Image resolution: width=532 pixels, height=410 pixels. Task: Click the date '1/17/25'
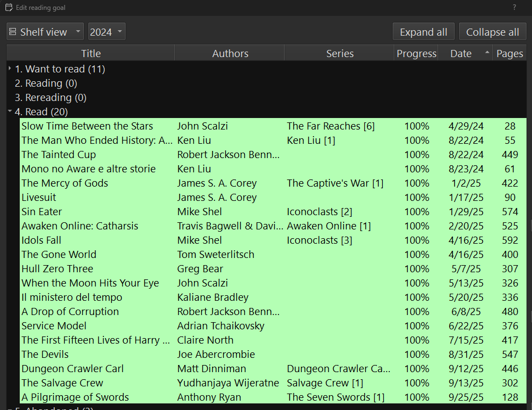466,197
